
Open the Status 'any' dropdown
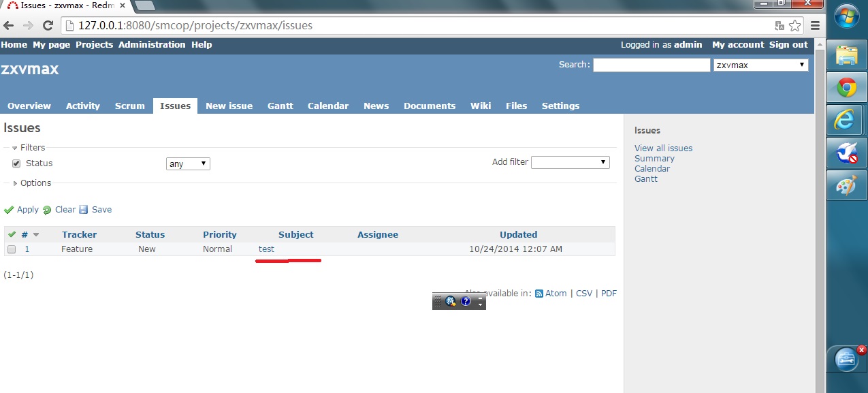point(188,163)
